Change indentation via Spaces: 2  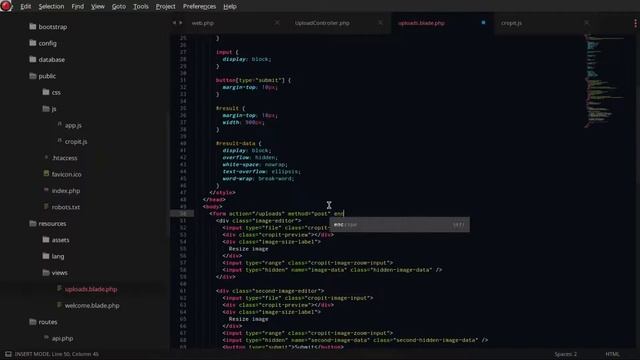click(x=566, y=354)
